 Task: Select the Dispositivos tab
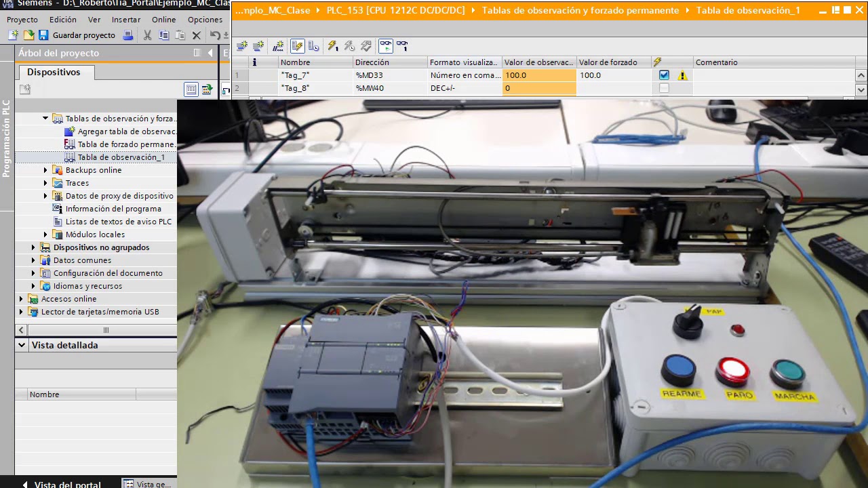[54, 72]
